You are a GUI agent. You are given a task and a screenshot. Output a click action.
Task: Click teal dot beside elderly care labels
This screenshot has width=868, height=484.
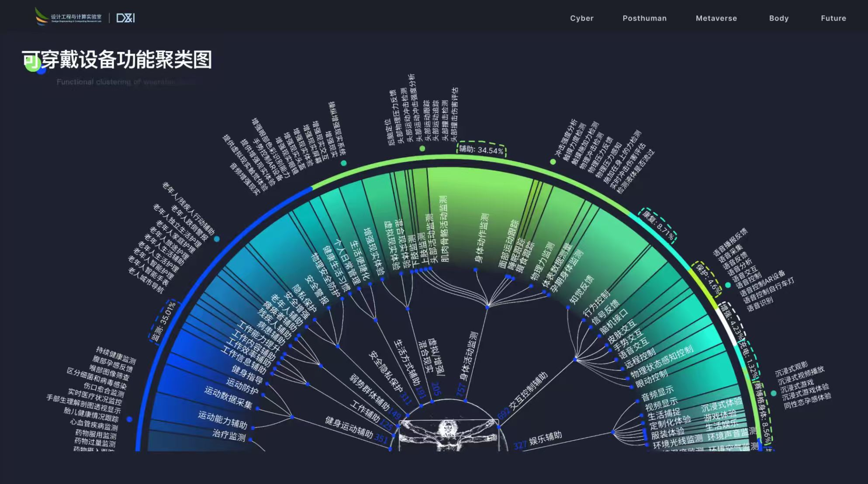tap(217, 239)
